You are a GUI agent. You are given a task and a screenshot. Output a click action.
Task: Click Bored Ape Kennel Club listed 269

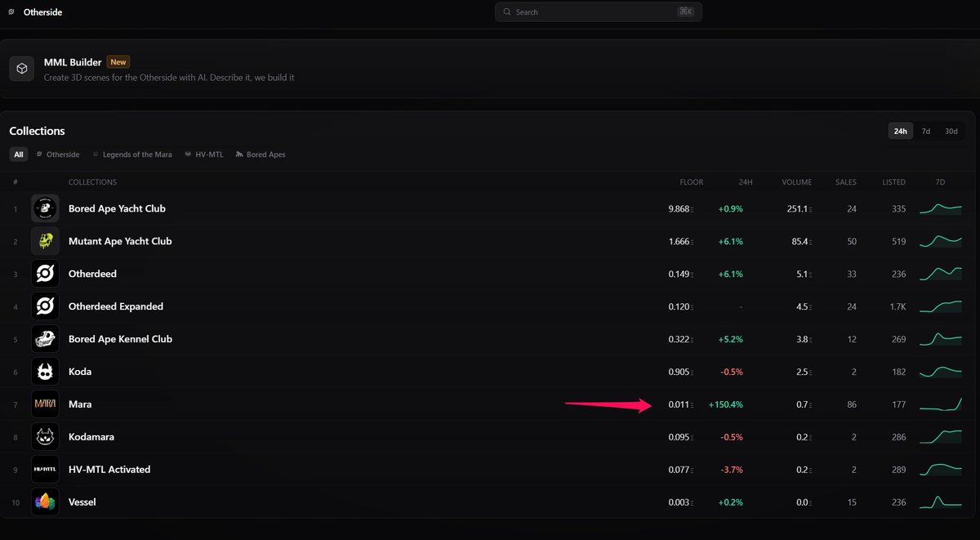pos(899,339)
